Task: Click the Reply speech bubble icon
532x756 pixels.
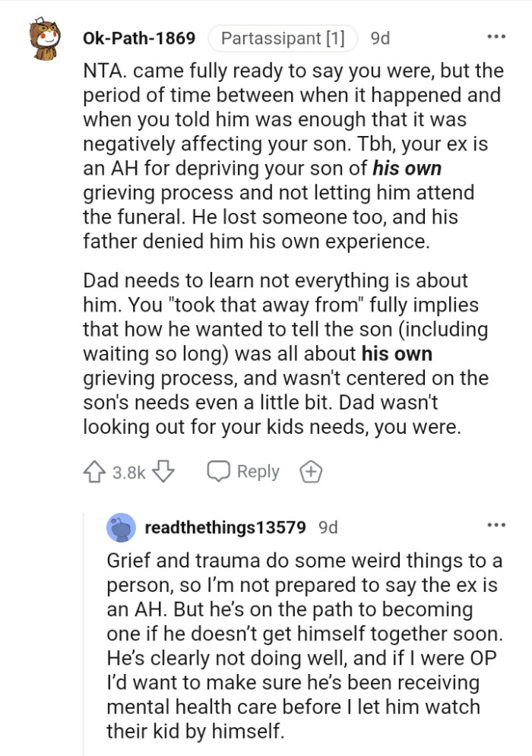Action: pyautogui.click(x=220, y=471)
